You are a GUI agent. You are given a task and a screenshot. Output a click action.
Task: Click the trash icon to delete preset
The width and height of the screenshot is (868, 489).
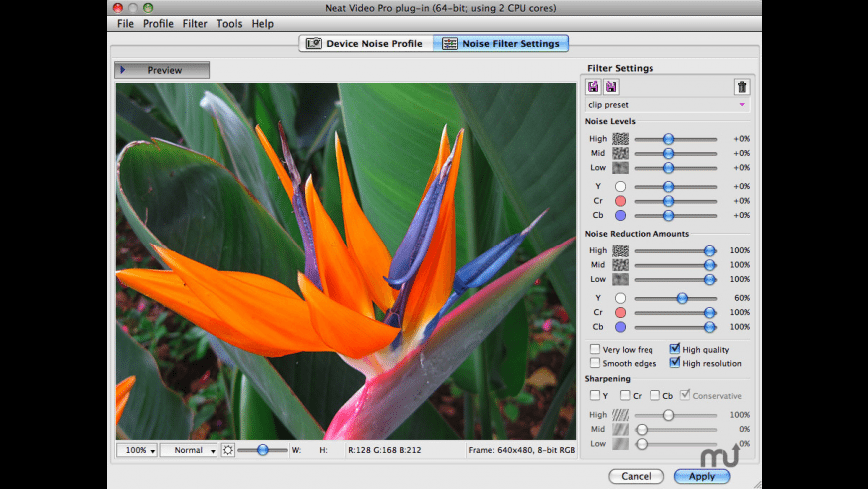coord(741,87)
